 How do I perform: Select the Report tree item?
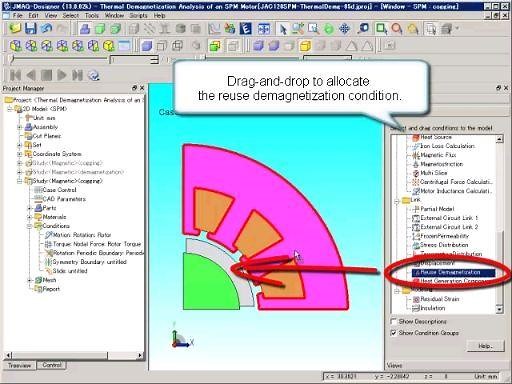point(51,289)
